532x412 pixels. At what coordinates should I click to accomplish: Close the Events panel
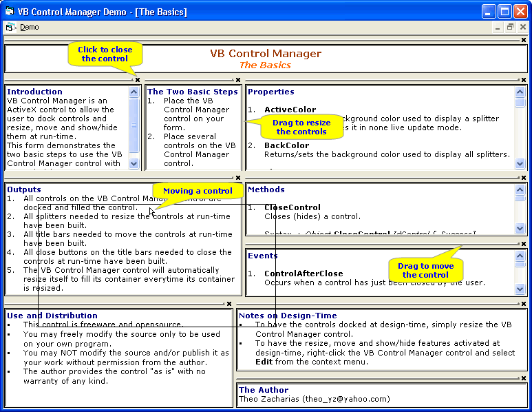[x=524, y=244]
